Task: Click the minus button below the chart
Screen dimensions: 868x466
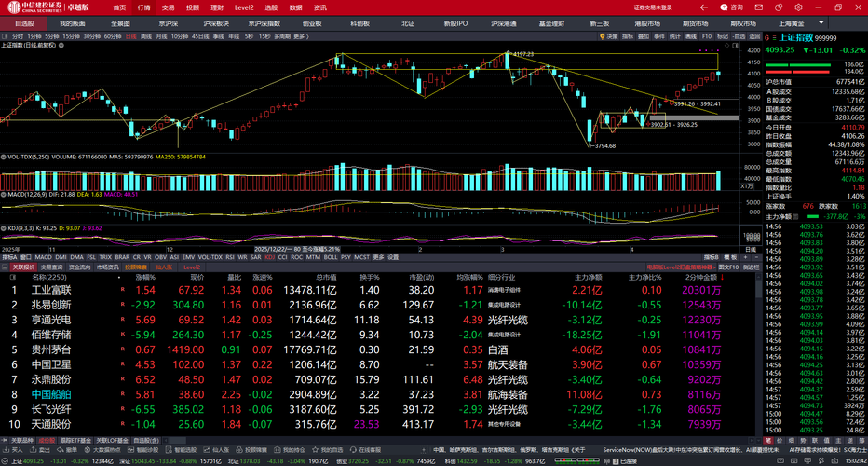Action: [756, 257]
